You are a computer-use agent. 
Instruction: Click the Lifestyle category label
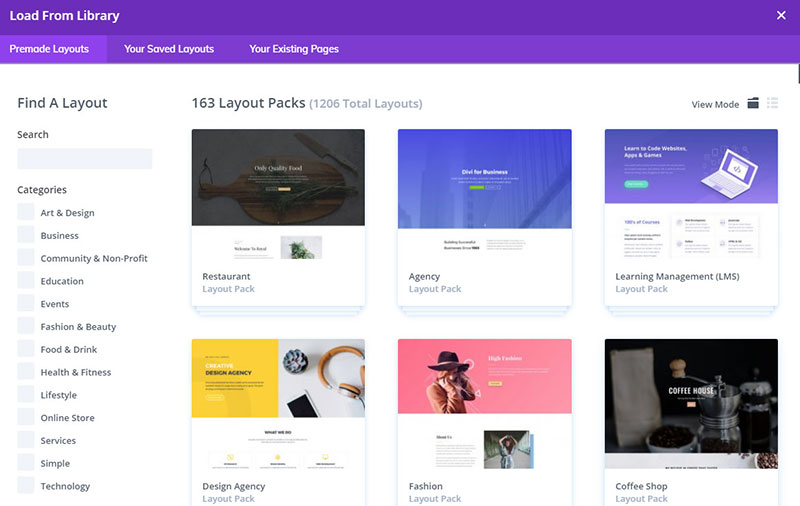click(59, 395)
